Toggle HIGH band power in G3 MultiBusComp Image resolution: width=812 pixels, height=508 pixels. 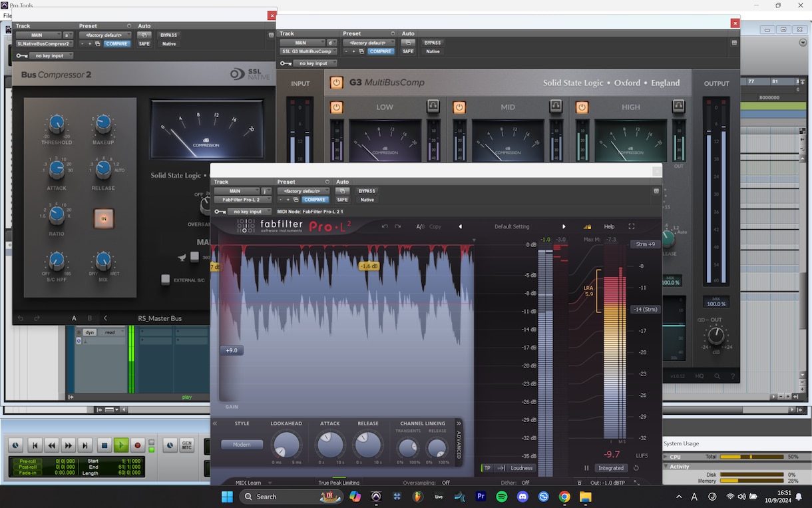582,107
